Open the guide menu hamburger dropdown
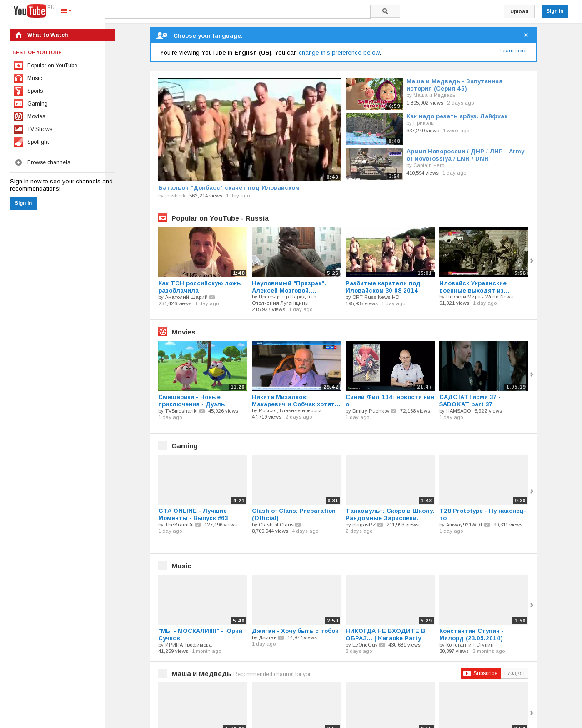This screenshot has height=728, width=582. point(66,11)
